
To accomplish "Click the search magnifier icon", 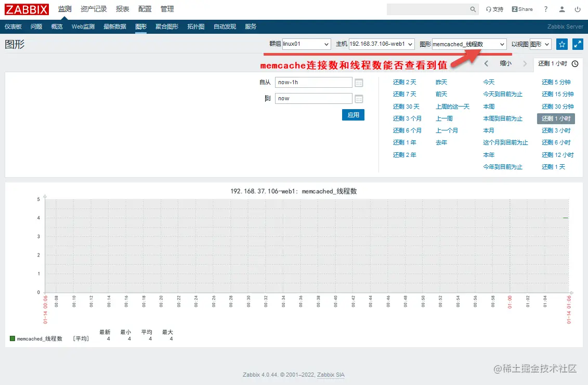I will [x=473, y=9].
